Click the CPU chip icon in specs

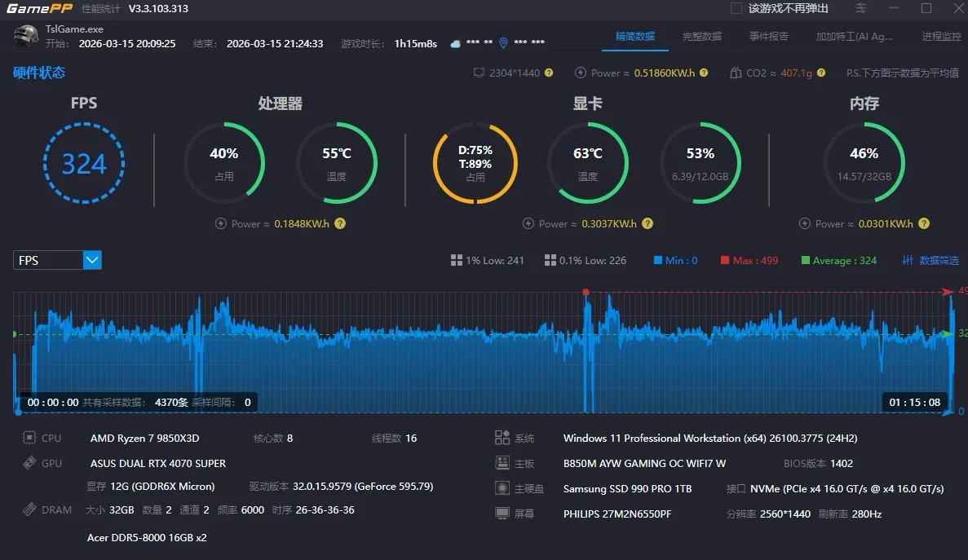coord(29,437)
